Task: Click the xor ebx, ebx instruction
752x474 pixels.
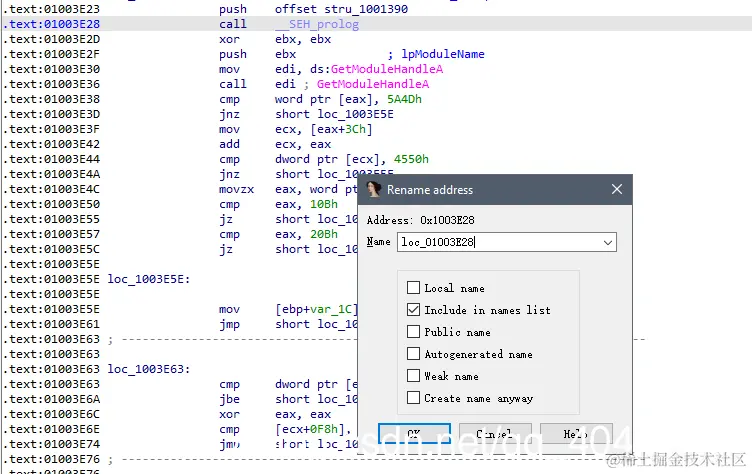Action: tap(275, 39)
